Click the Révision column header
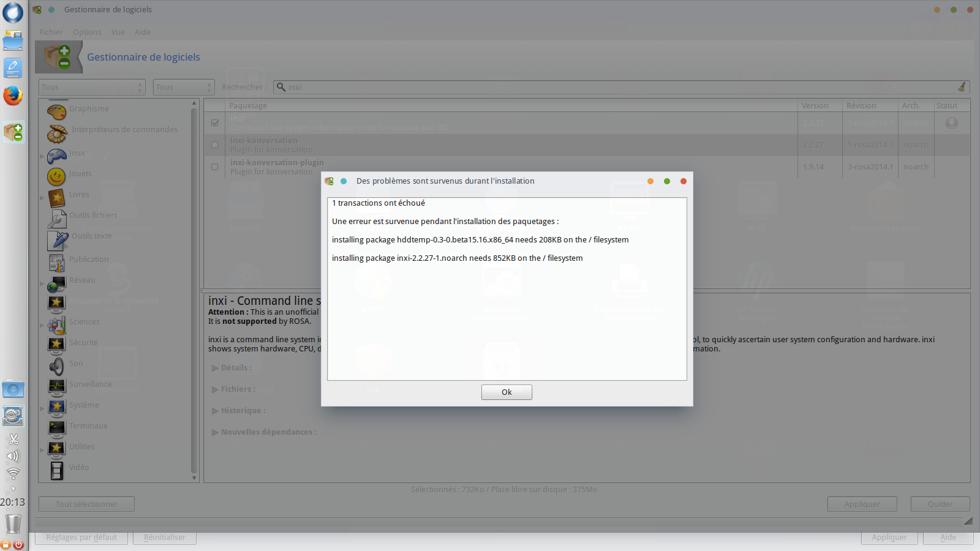 [870, 106]
